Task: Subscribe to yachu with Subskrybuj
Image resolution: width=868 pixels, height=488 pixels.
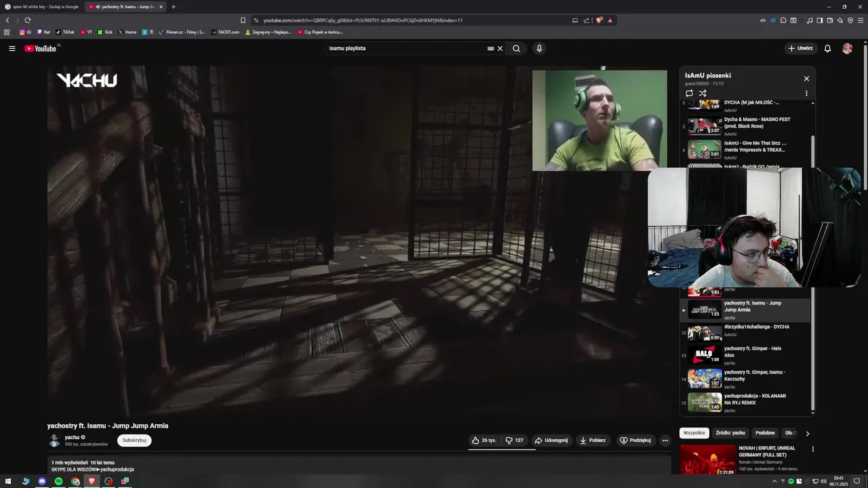Action: (134, 440)
